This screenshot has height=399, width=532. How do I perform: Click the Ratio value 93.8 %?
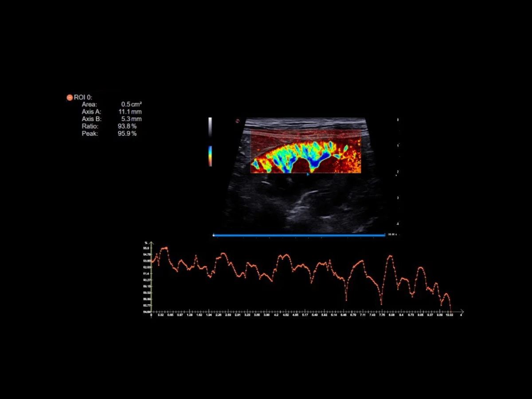[x=127, y=126]
